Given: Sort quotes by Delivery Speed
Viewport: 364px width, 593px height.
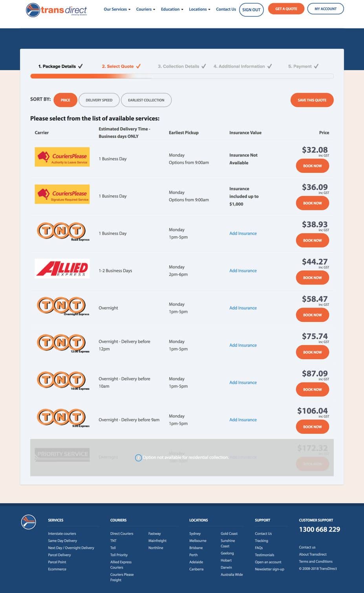Looking at the screenshot, I should 99,100.
